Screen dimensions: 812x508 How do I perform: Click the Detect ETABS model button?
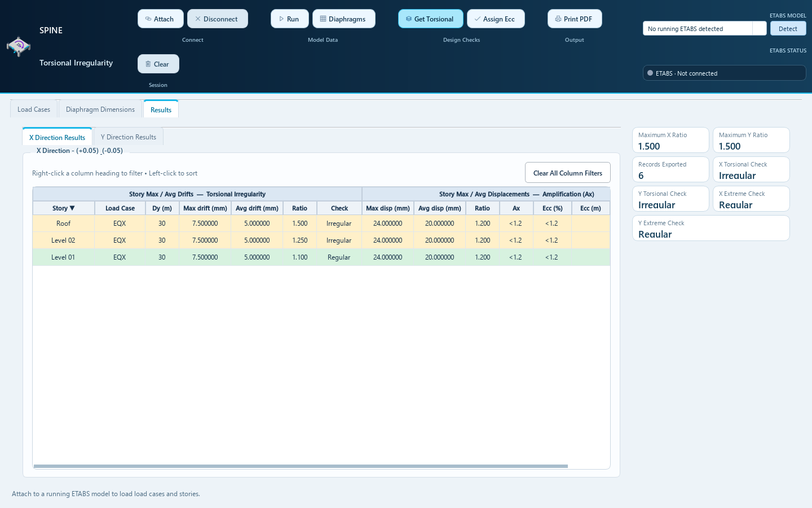coord(788,28)
